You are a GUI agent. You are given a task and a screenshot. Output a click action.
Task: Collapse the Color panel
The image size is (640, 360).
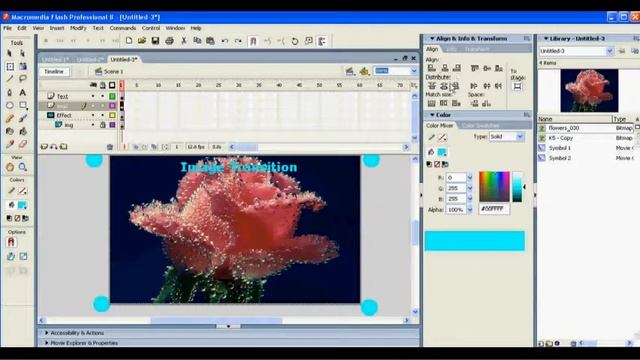(x=432, y=115)
